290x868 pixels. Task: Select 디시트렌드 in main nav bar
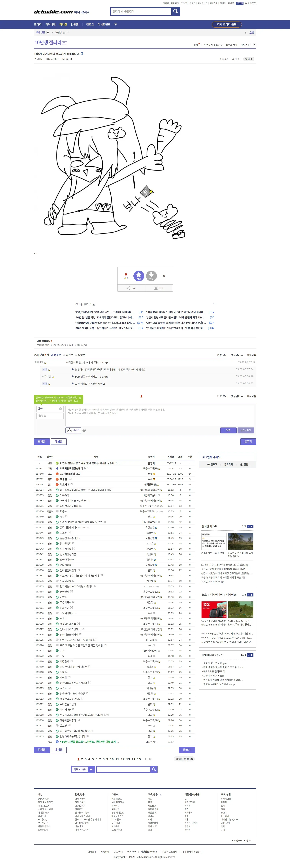click(x=104, y=25)
